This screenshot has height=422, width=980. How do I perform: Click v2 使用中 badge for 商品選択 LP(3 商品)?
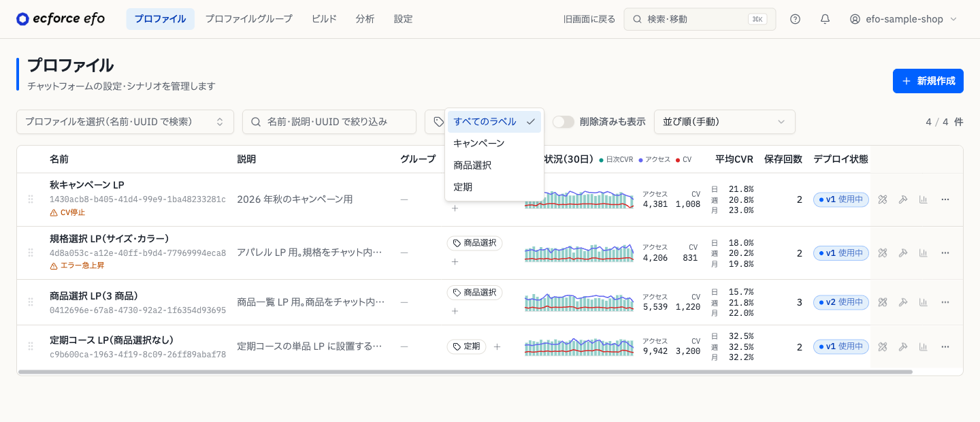(x=841, y=302)
